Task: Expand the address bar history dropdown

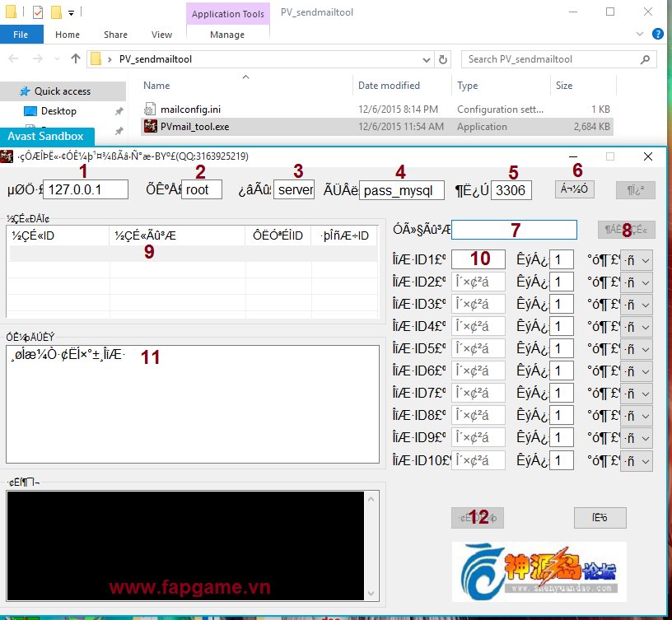Action: (x=426, y=59)
